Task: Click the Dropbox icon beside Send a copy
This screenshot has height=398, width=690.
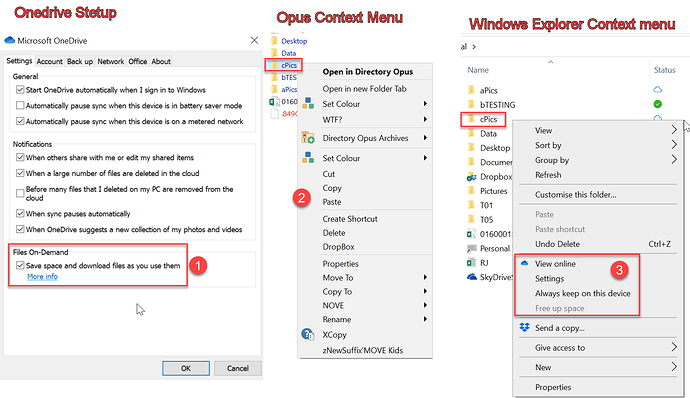Action: pos(524,328)
